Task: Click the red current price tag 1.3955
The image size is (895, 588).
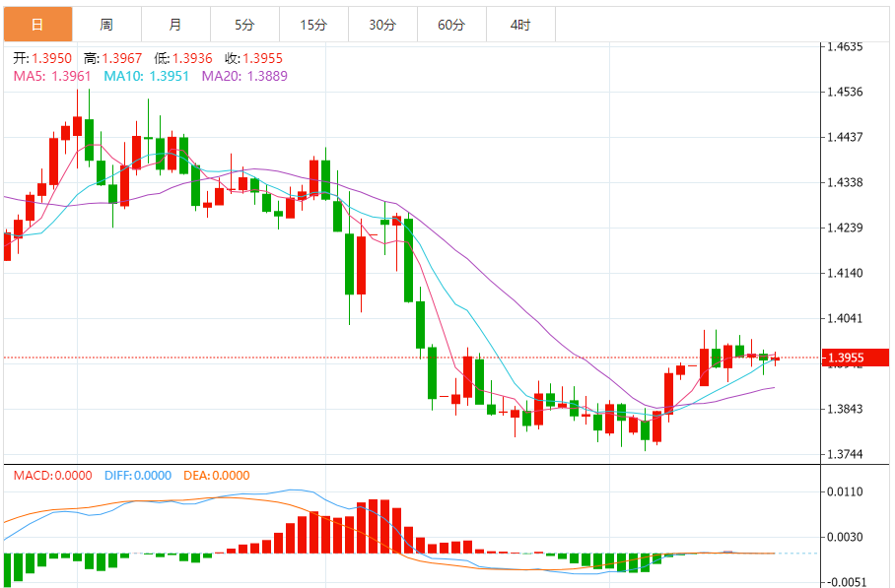Action: 855,358
